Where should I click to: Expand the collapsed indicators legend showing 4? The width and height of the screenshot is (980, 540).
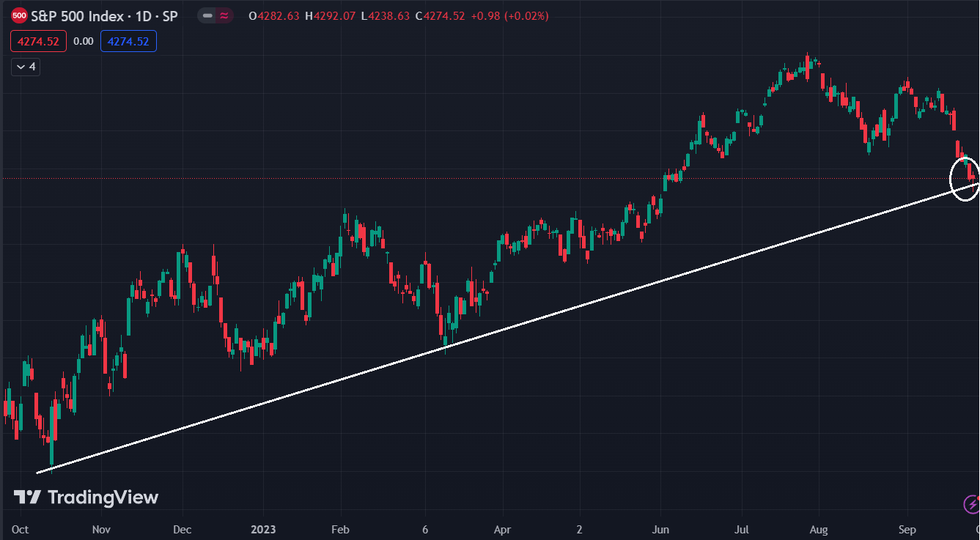(26, 67)
